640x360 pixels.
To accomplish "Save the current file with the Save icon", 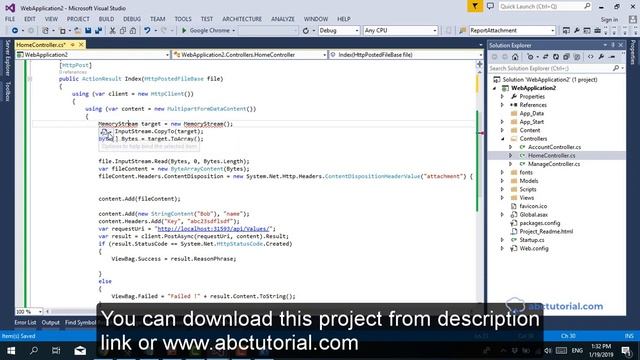I will tap(88, 31).
